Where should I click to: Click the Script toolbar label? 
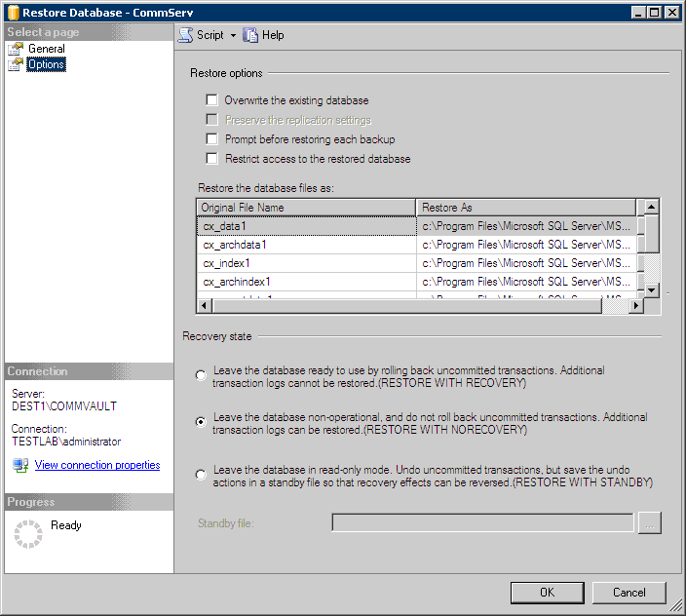click(x=210, y=35)
